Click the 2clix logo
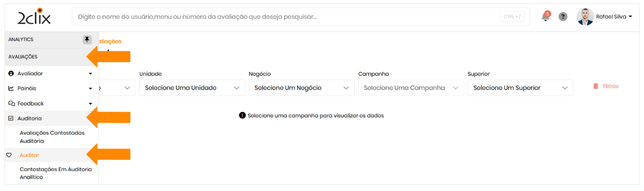644x191 pixels. coord(34,17)
